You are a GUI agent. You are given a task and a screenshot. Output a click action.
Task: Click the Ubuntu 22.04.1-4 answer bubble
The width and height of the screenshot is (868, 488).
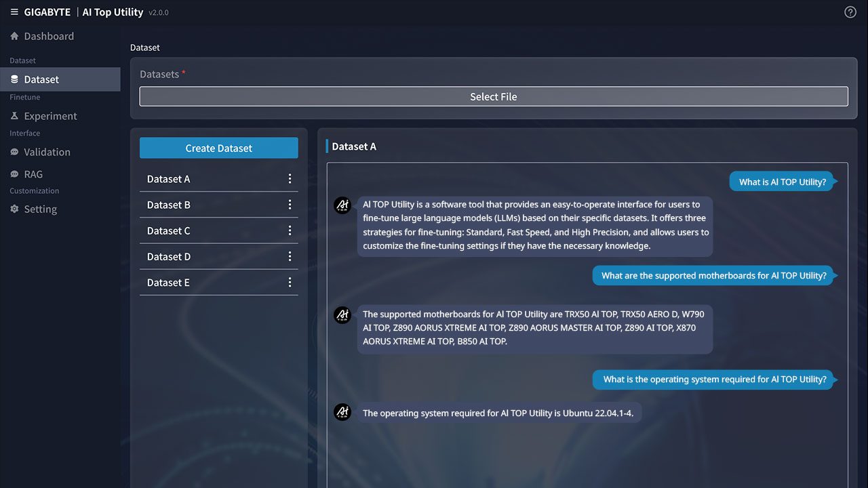coord(499,413)
